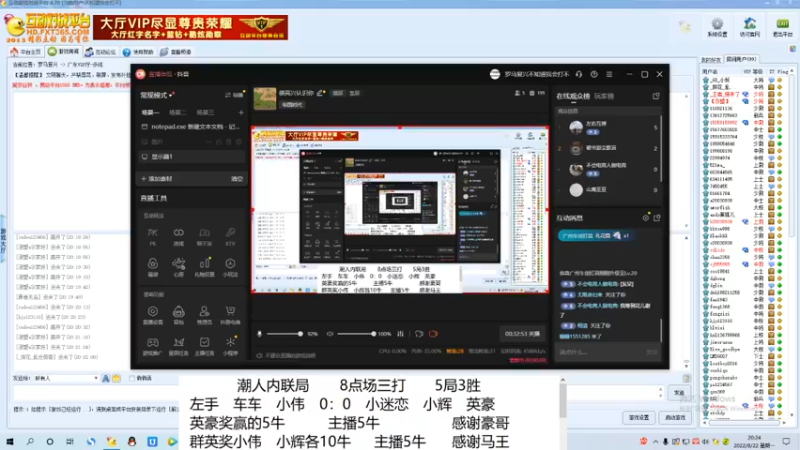This screenshot has width=800, height=450.
Task: Click the 00:32:53 关播 end stream button
Action: coord(522,334)
